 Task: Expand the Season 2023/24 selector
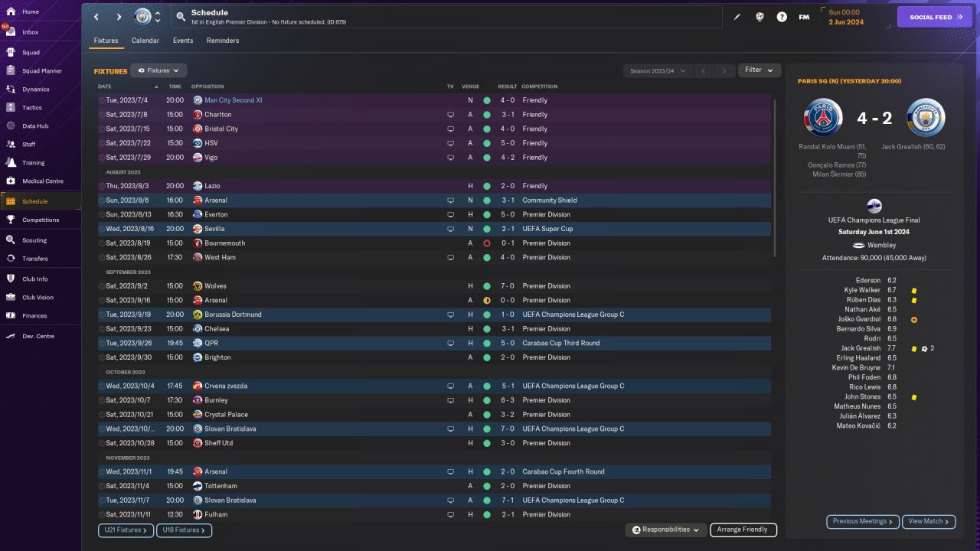point(658,70)
